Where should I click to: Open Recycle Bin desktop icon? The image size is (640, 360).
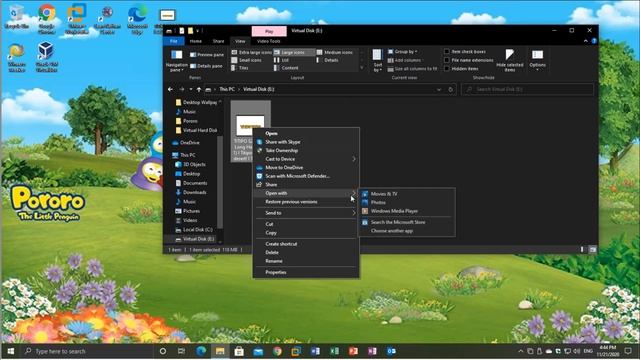click(16, 17)
